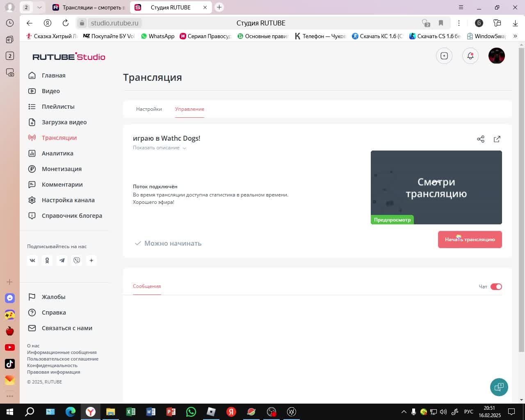The image size is (525, 420).
Task: Open the О нас link
Action: tap(33, 346)
